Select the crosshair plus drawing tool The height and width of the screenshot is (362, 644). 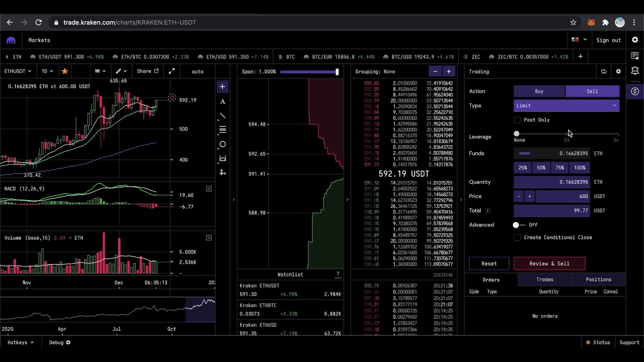pyautogui.click(x=222, y=87)
